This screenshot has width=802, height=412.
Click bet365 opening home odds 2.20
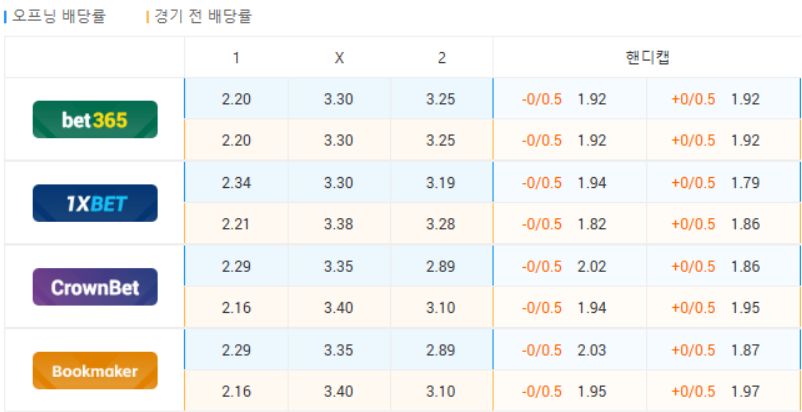pos(236,99)
